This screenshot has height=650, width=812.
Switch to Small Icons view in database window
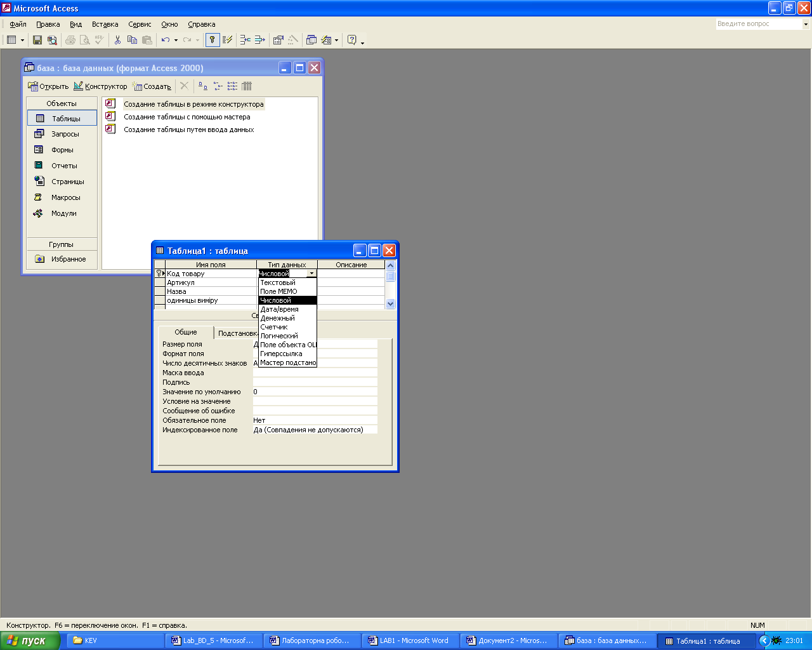[x=218, y=86]
